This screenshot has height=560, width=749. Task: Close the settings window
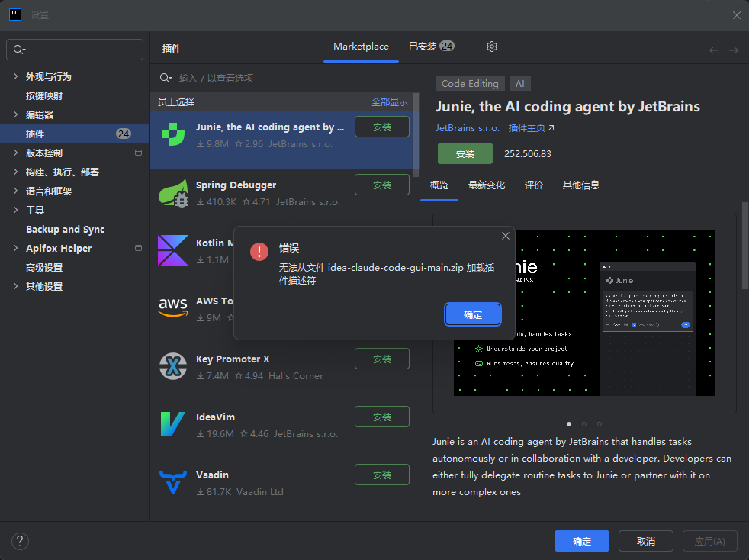pyautogui.click(x=737, y=15)
